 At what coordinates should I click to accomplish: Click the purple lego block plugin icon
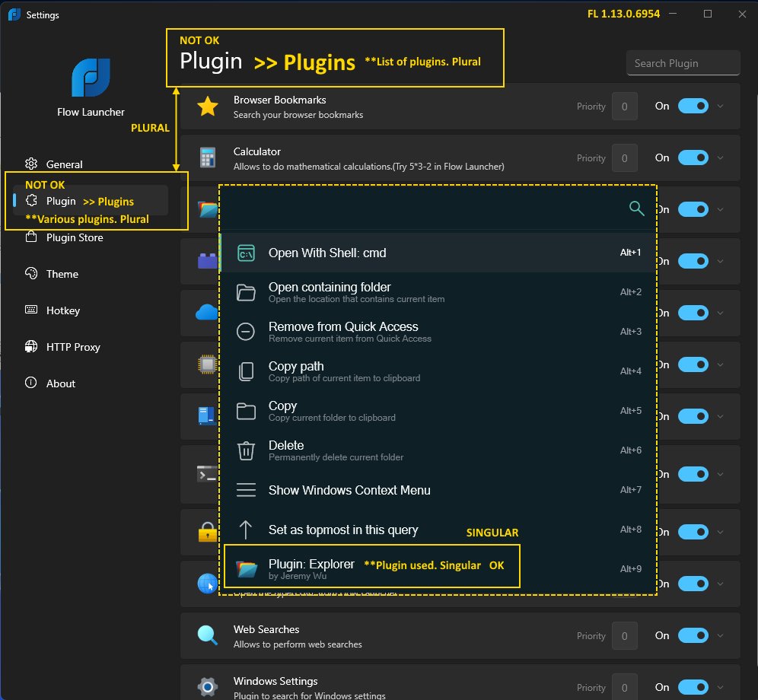(208, 261)
